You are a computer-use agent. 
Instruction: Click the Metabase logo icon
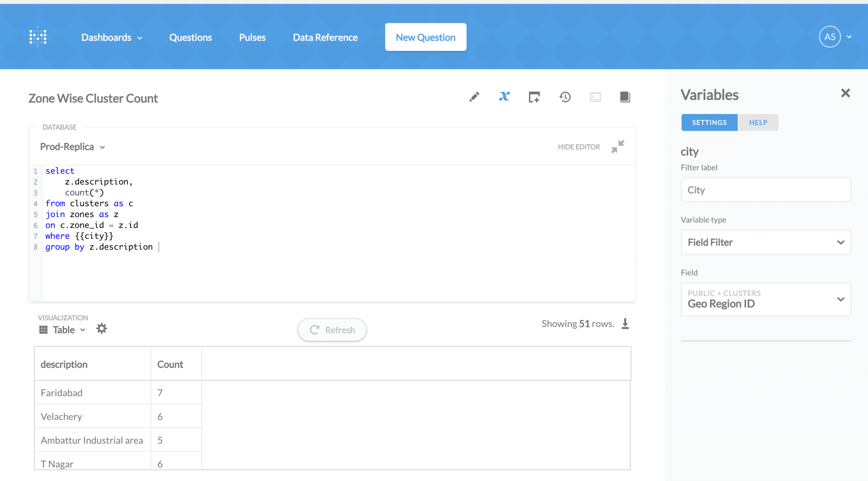38,37
